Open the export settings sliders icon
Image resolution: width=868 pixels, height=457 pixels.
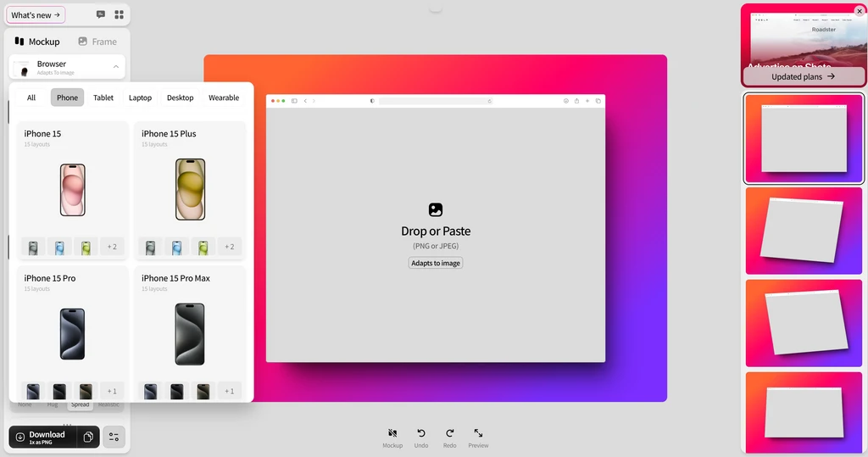pyautogui.click(x=114, y=437)
